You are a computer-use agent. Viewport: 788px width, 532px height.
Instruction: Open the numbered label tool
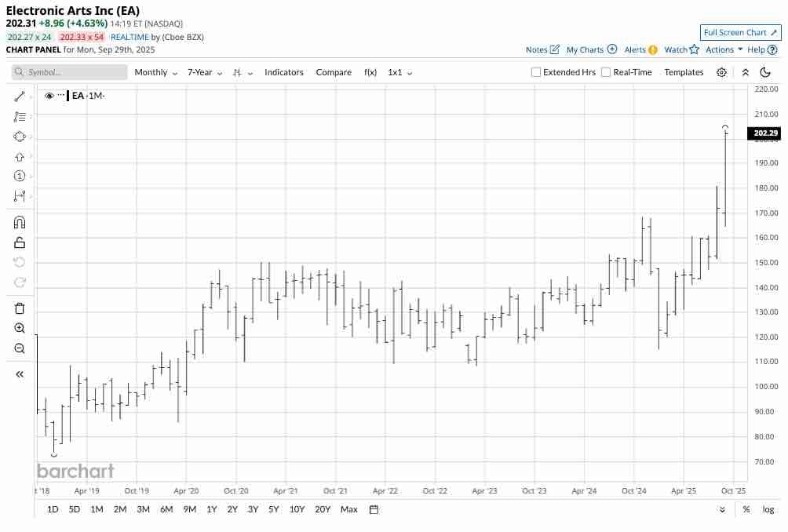point(20,177)
